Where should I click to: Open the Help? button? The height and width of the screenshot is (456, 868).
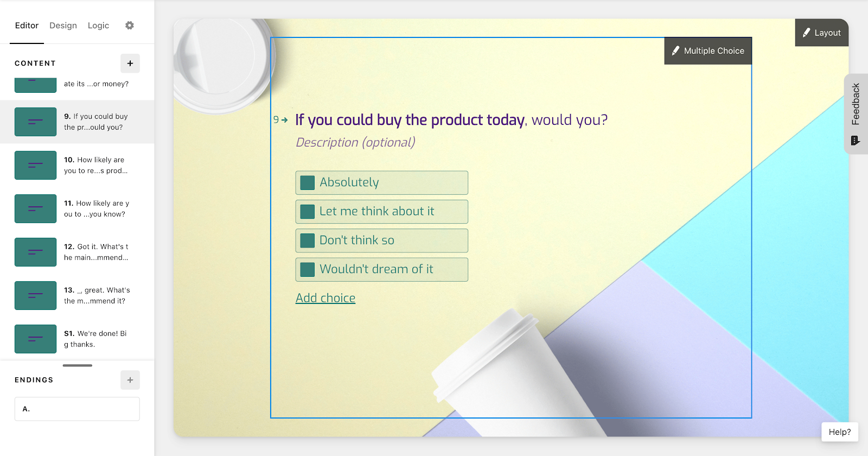pos(840,432)
